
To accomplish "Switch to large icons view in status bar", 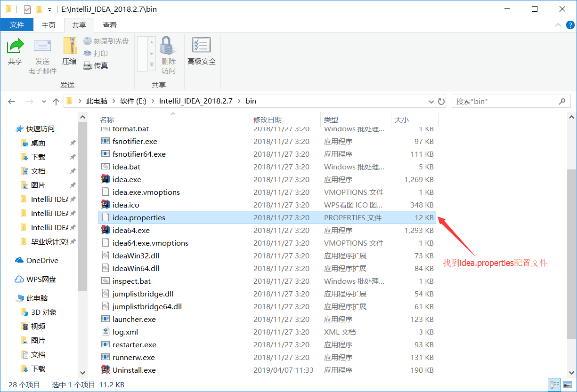I will 569,384.
